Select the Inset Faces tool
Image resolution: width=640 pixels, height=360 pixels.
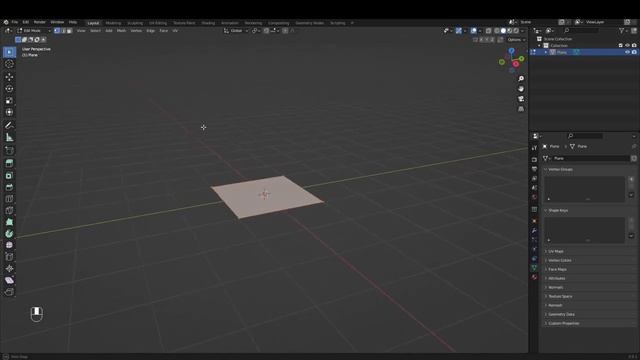(9, 176)
